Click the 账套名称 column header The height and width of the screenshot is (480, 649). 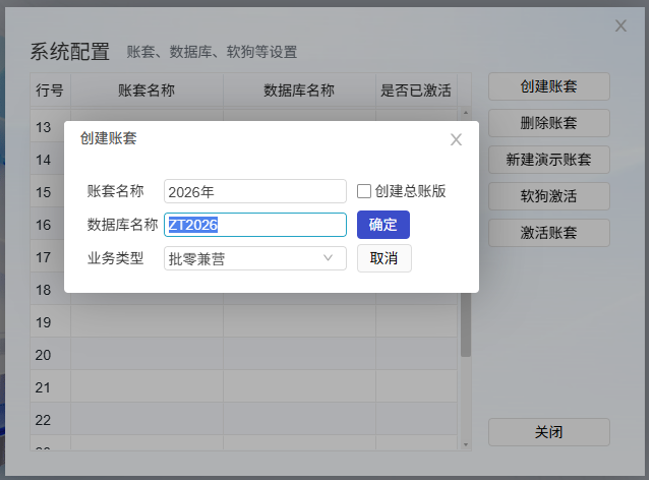tap(146, 90)
